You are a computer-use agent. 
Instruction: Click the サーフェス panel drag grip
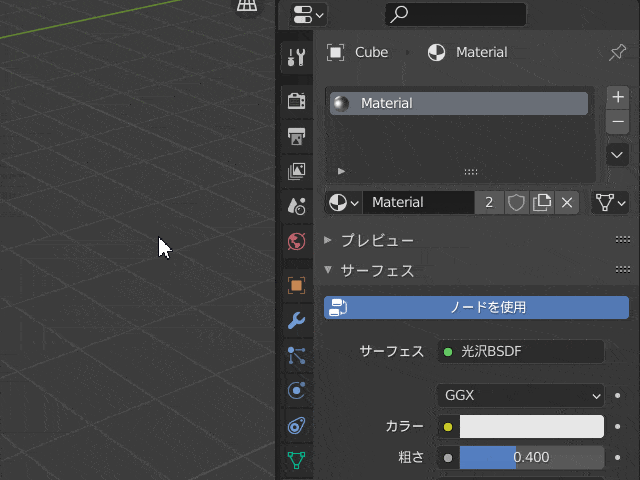click(622, 269)
